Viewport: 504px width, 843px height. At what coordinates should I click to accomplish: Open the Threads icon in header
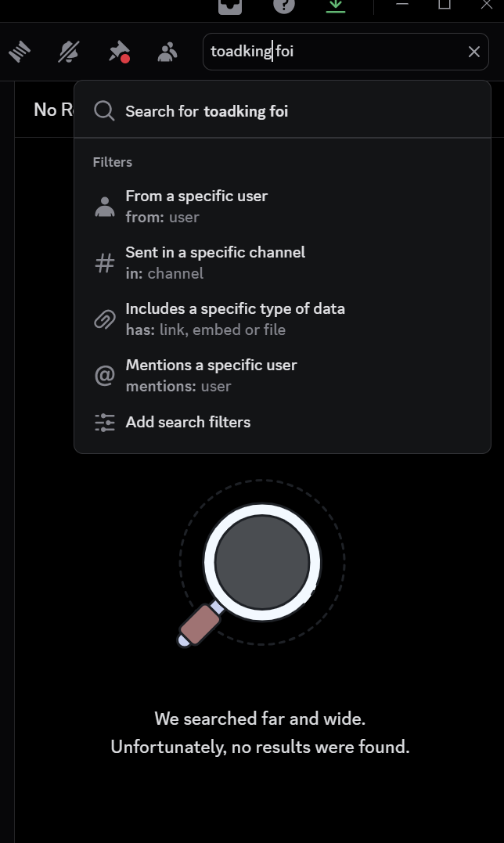pyautogui.click(x=20, y=52)
